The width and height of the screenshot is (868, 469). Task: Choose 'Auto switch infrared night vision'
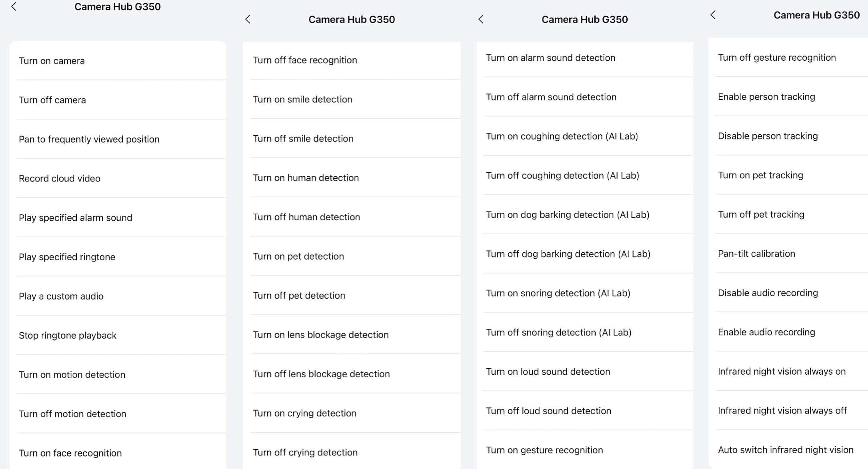(x=786, y=449)
